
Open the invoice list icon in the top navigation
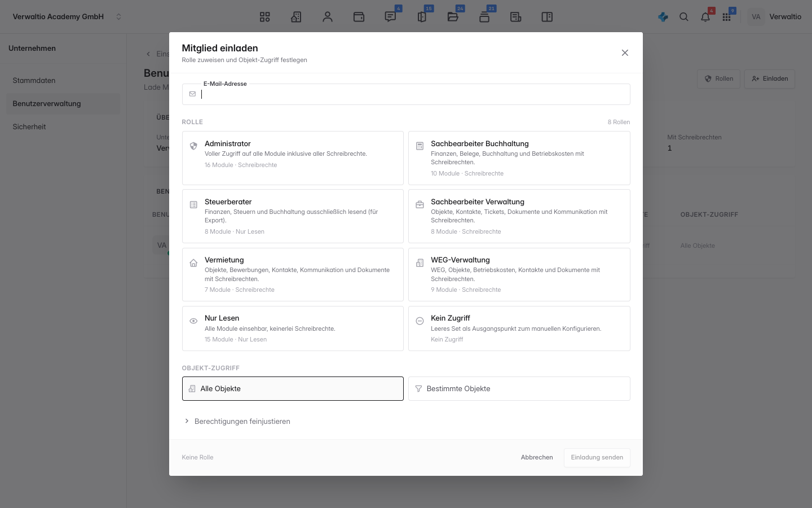(515, 17)
